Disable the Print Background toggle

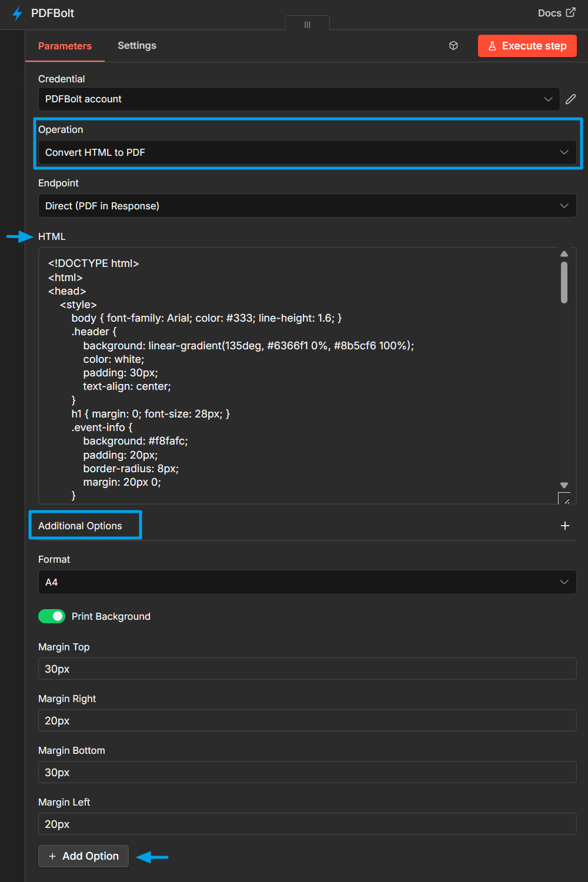(51, 616)
